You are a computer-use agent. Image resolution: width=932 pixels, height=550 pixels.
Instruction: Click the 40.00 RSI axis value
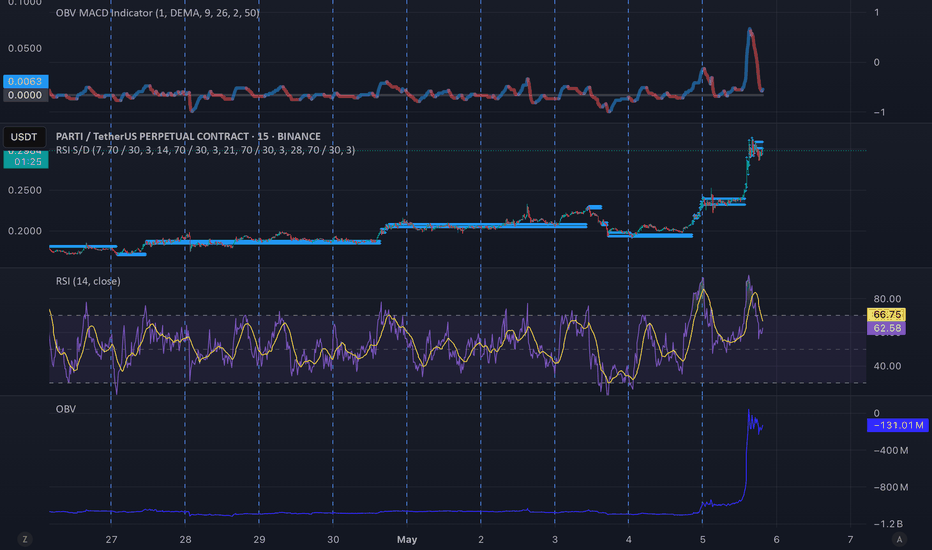click(x=887, y=366)
